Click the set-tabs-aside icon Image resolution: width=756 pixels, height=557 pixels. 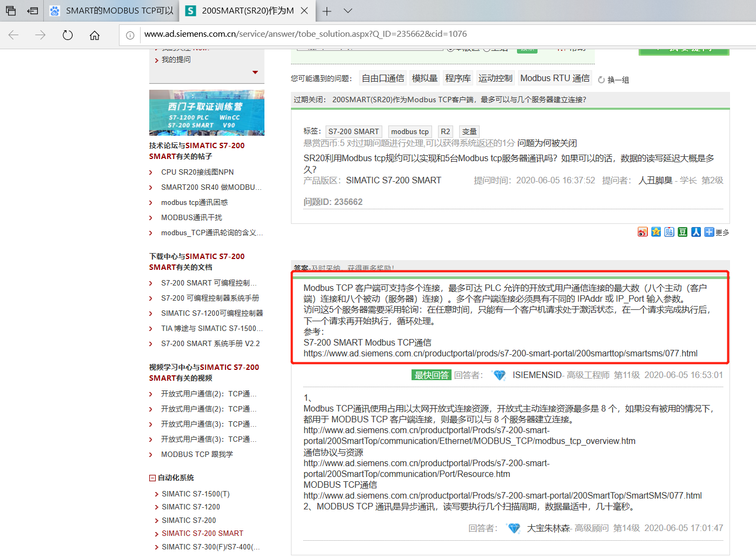(33, 11)
